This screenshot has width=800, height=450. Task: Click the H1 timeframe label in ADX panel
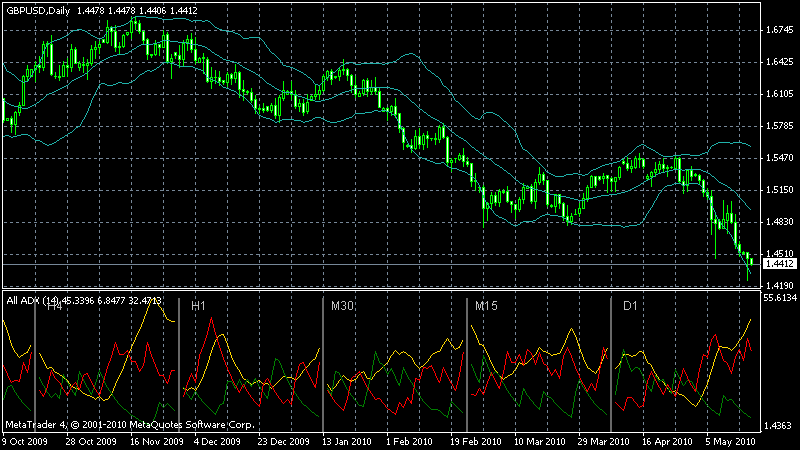pyautogui.click(x=198, y=306)
